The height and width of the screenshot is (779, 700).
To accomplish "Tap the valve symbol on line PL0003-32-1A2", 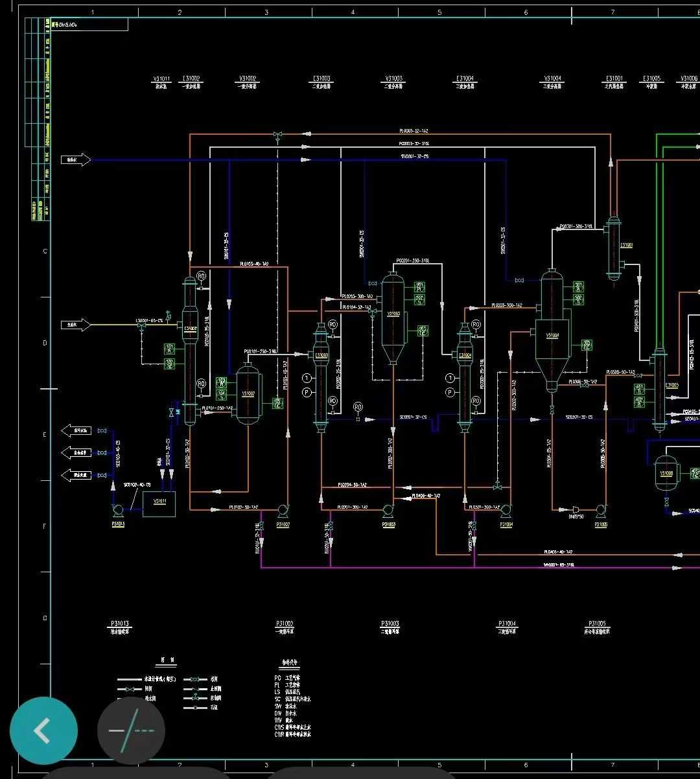I will click(277, 133).
